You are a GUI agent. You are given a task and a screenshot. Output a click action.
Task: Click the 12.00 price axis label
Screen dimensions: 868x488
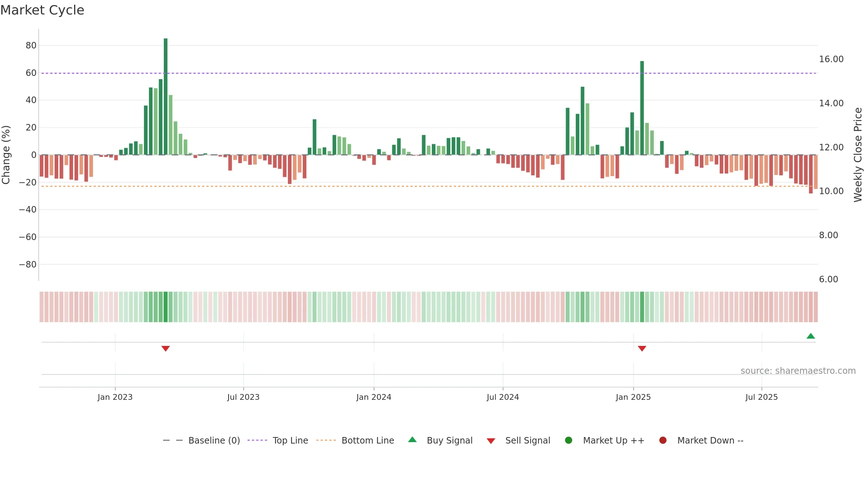[x=831, y=147]
